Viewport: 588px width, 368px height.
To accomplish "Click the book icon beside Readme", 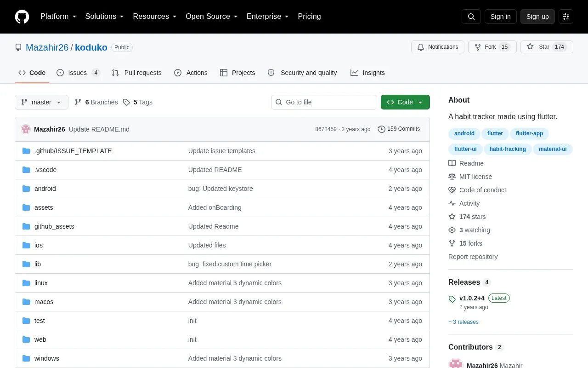I will [452, 163].
